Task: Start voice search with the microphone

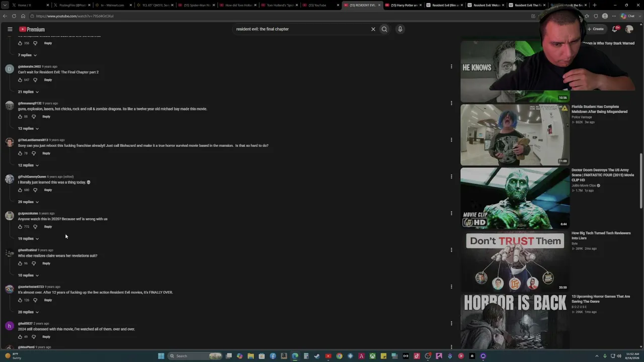Action: [x=400, y=29]
